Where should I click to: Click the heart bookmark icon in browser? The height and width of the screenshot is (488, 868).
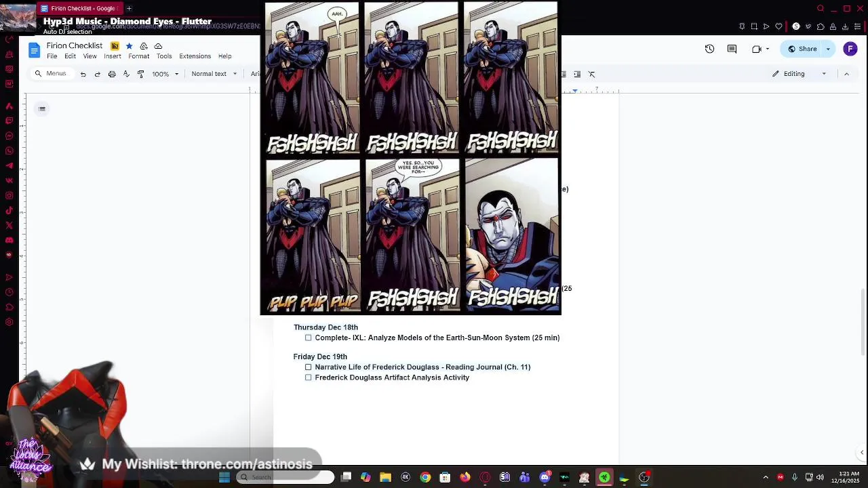(x=778, y=26)
